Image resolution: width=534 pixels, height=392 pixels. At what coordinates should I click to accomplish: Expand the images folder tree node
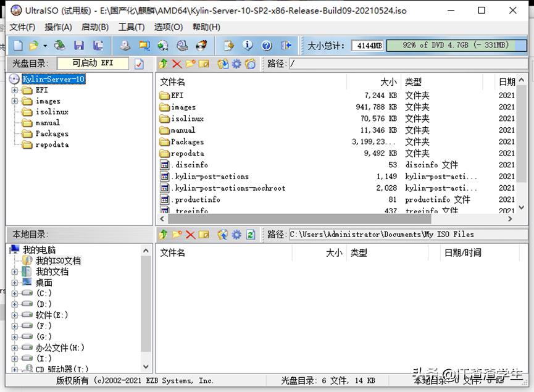[15, 101]
